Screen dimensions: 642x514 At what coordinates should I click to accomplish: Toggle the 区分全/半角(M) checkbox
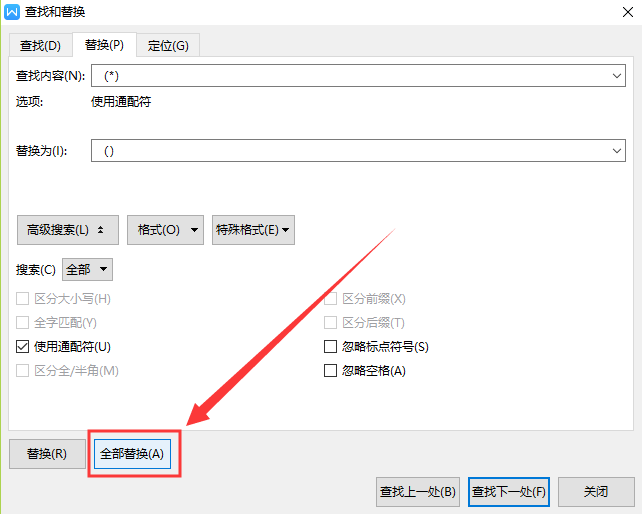tap(23, 371)
